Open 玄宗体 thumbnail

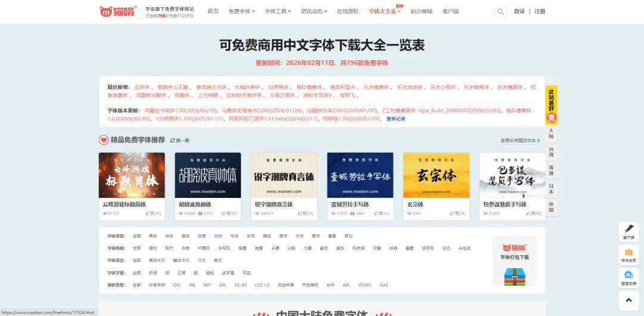[x=436, y=175]
